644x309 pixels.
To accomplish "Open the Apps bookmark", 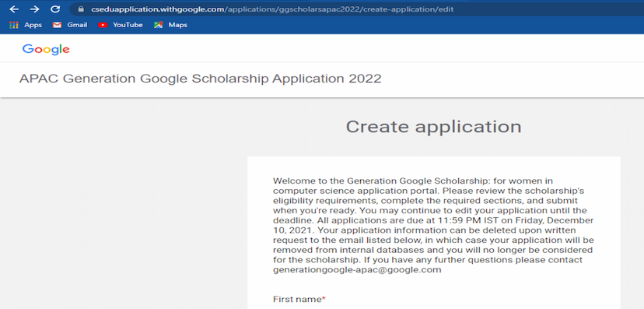I will coord(26,25).
